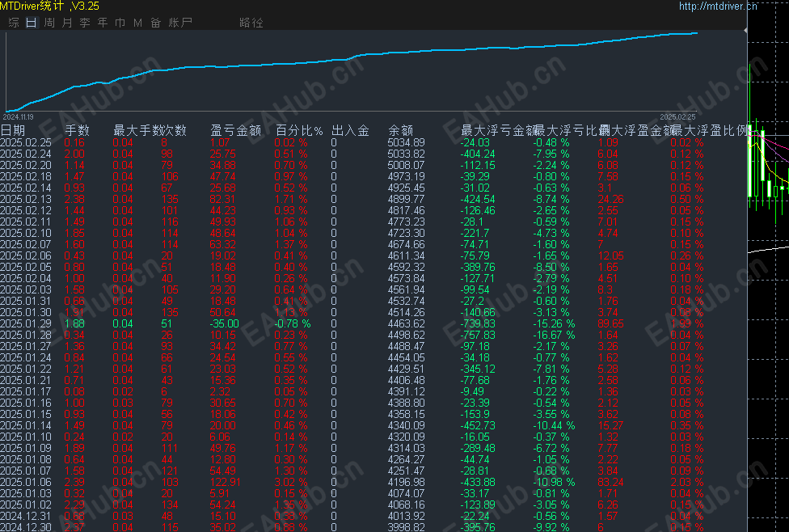This screenshot has height=532, width=789.
Task: Click drawdown -345.12 in 2025.01.22 row
Action: (478, 369)
